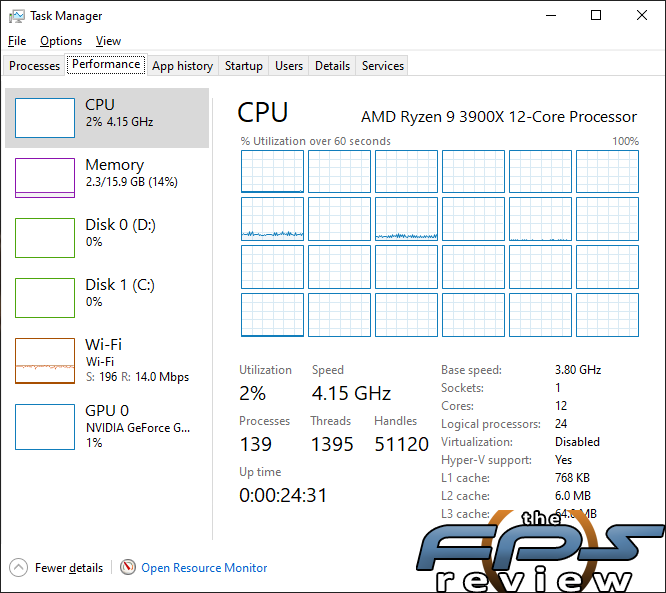Image resolution: width=666 pixels, height=593 pixels.
Task: Switch to the Services tab
Action: click(383, 66)
